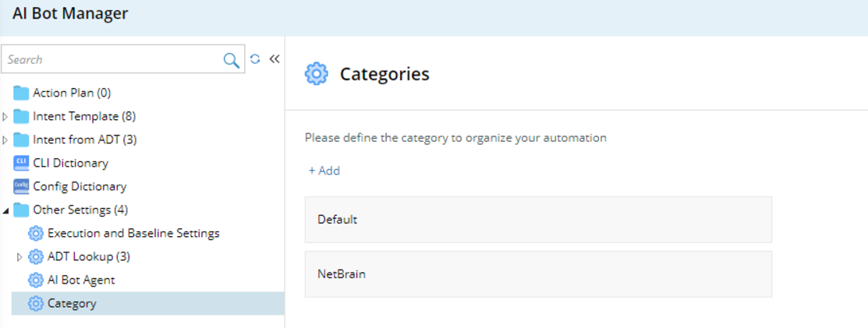Click the + Add link
The width and height of the screenshot is (868, 328).
point(324,171)
